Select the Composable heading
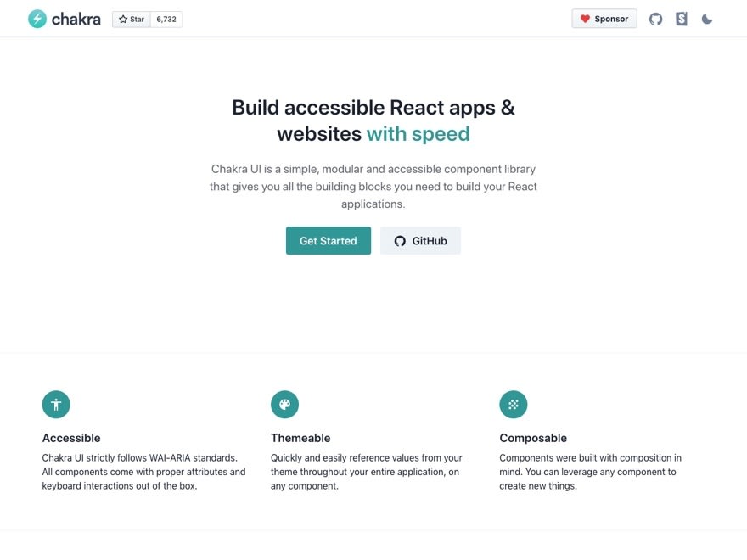This screenshot has width=747, height=560. coord(533,438)
